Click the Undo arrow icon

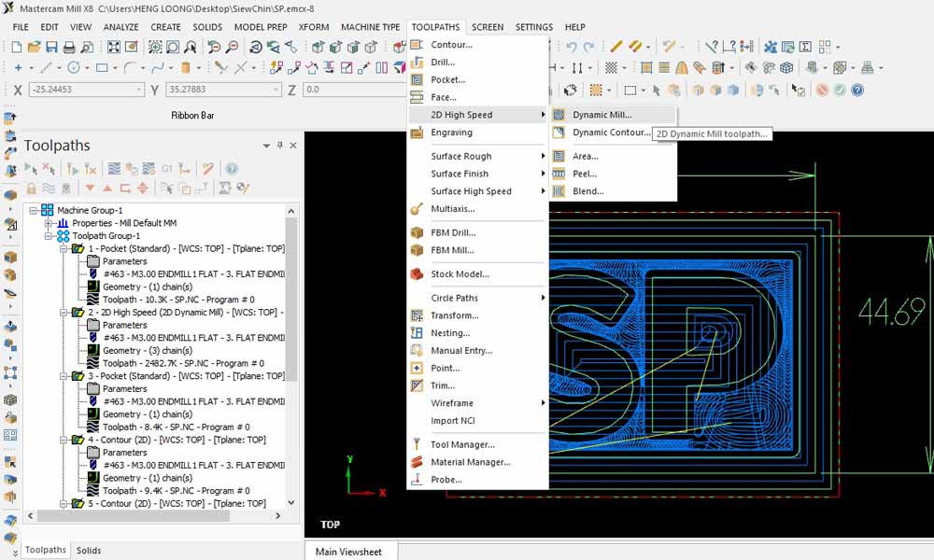tap(572, 47)
